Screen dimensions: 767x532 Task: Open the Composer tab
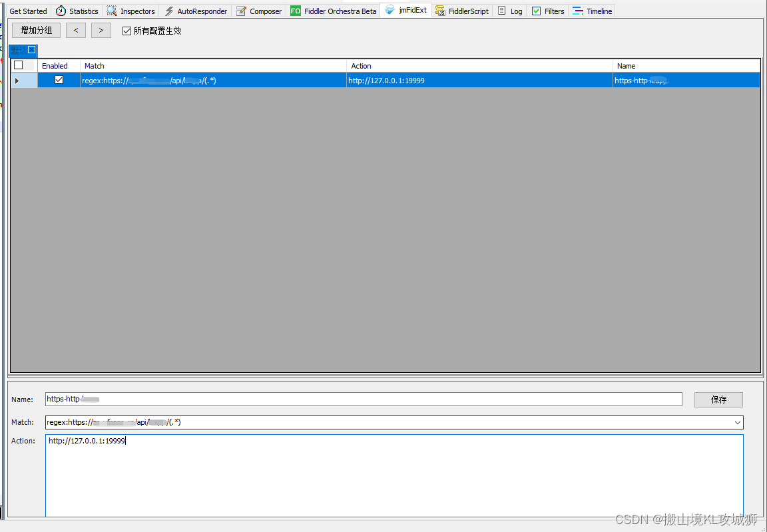(x=259, y=11)
